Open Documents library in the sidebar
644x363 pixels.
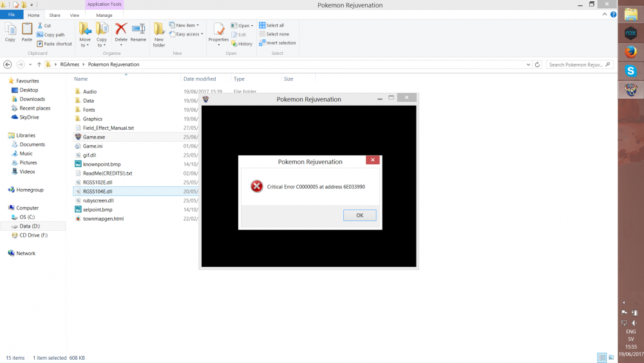[32, 144]
